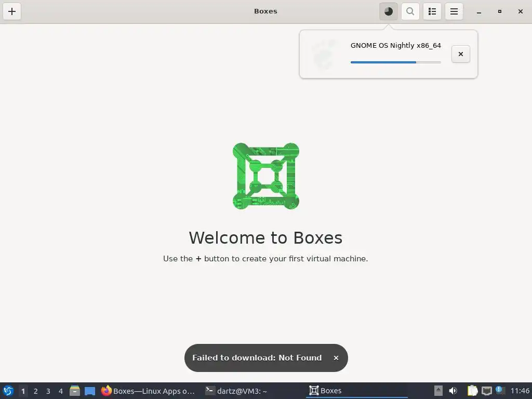Click the GNOME OS Nightly download progress bar
Image resolution: width=532 pixels, height=399 pixels.
[x=395, y=62]
